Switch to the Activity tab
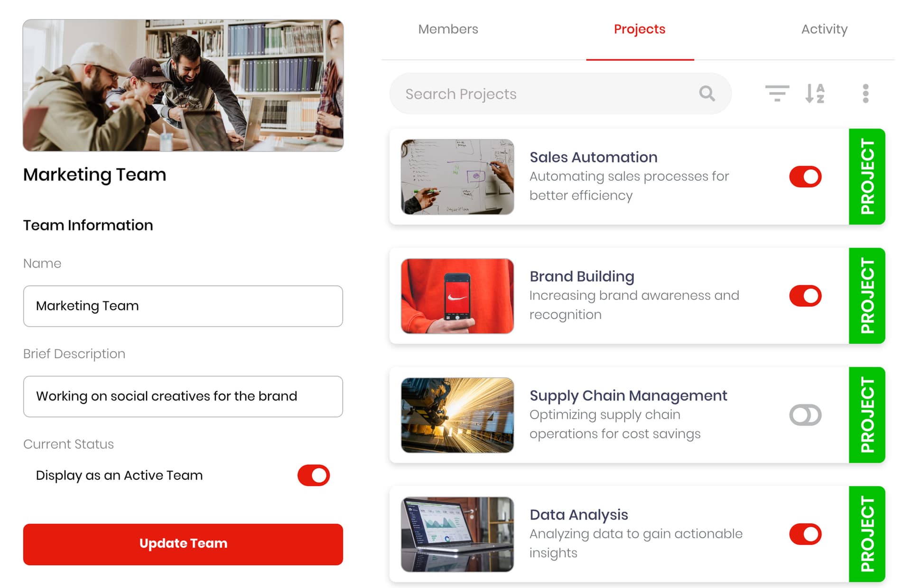This screenshot has height=588, width=911. pos(824,29)
